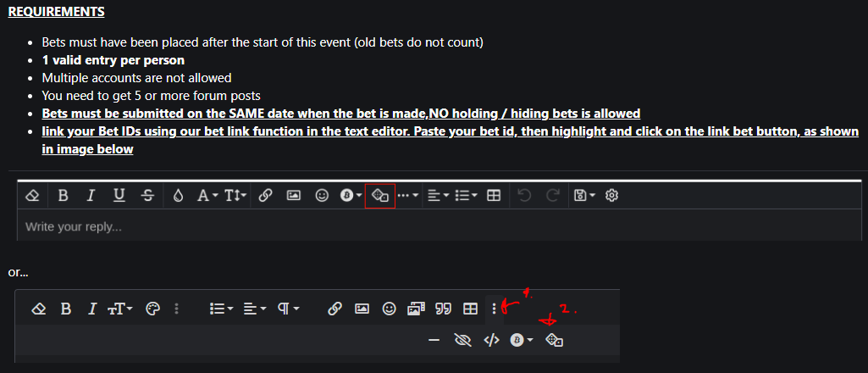Click the highlighted bet link button in the upper toolbar
The image size is (868, 373).
pyautogui.click(x=380, y=195)
